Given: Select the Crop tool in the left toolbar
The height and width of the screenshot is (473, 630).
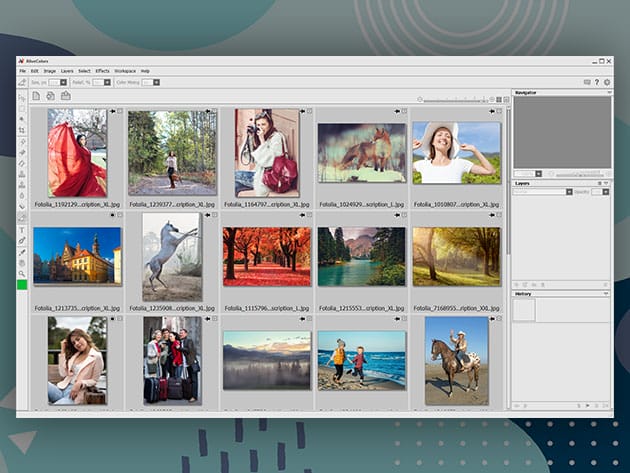Looking at the screenshot, I should (22, 130).
